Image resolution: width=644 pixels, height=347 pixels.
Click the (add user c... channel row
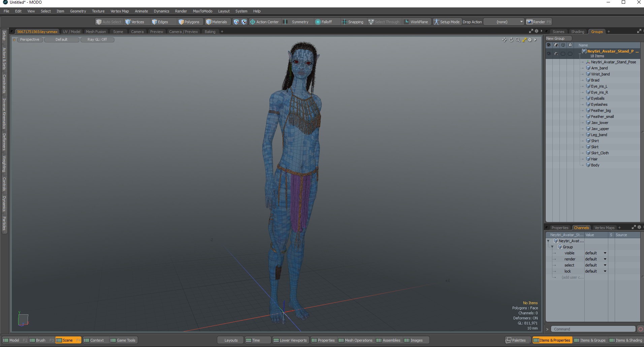pos(572,277)
